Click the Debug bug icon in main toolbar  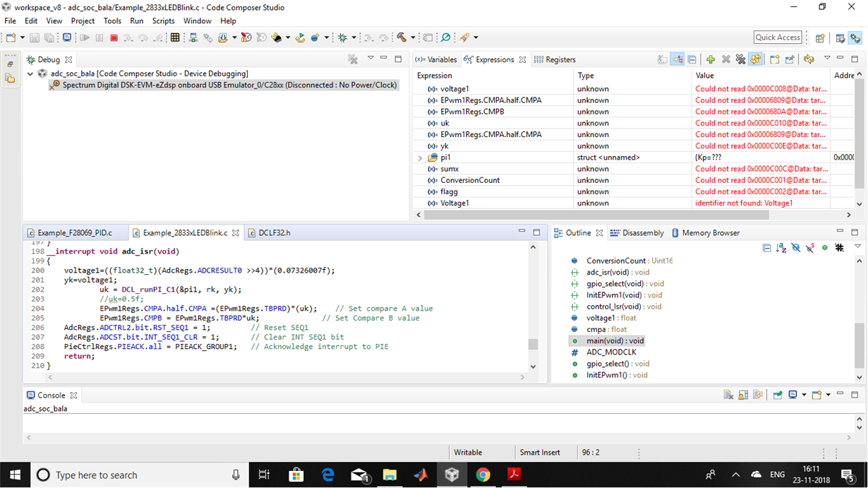pos(342,37)
